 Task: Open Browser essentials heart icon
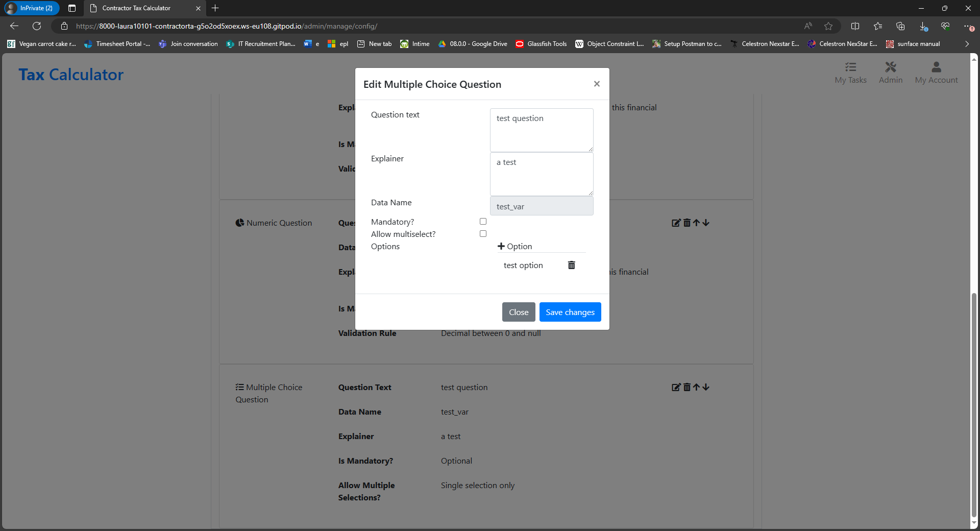pos(945,26)
